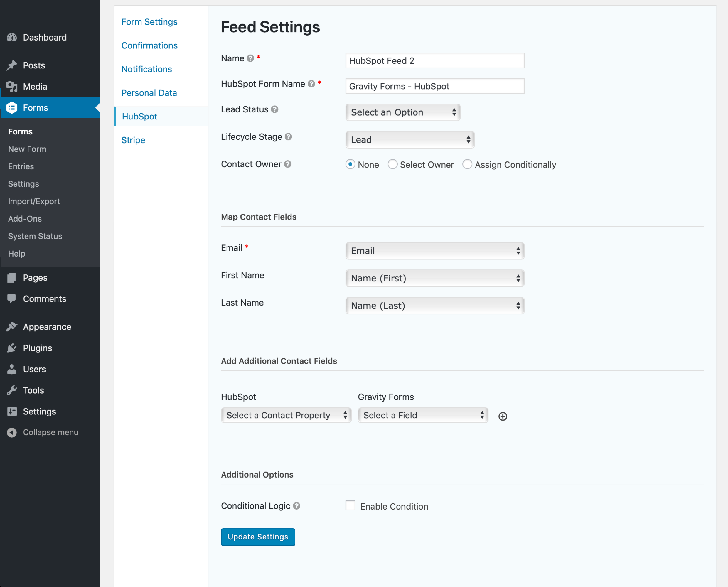Image resolution: width=728 pixels, height=587 pixels.
Task: Select the None contact owner option
Action: [x=350, y=164]
